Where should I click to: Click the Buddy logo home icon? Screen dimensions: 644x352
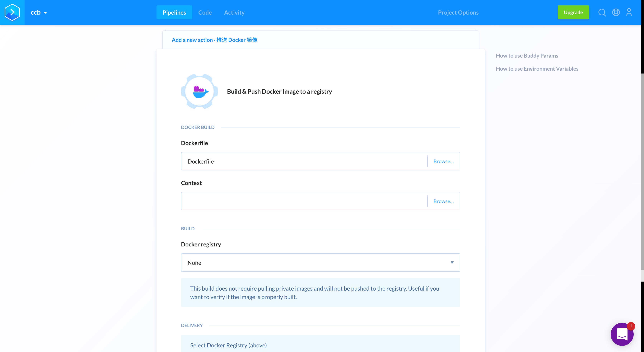(x=12, y=12)
